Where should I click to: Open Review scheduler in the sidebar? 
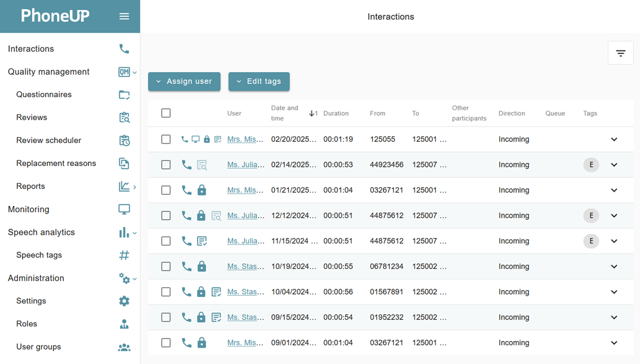click(x=49, y=140)
